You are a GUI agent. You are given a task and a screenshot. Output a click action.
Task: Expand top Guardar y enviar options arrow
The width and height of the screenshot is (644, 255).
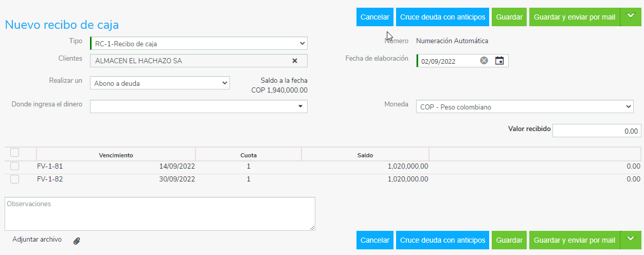pyautogui.click(x=631, y=16)
